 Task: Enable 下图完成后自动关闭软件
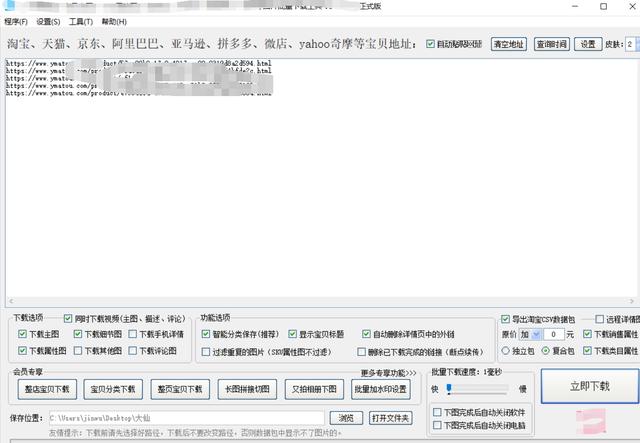[x=437, y=412]
